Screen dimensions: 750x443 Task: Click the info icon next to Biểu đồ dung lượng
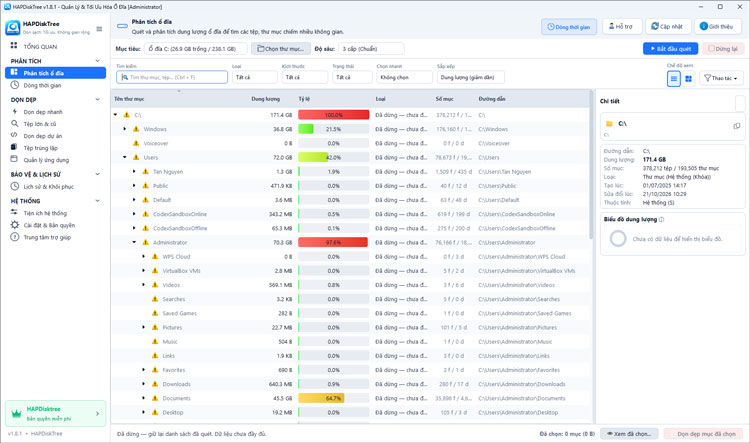tap(662, 220)
